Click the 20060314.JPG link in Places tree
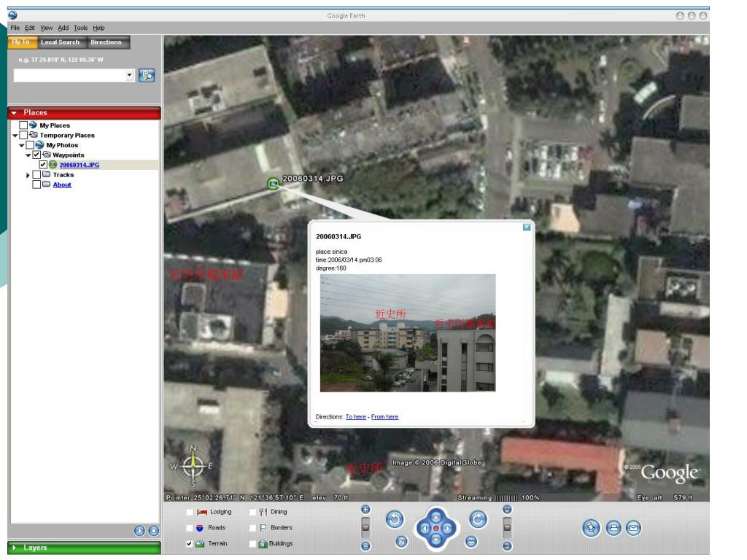 click(80, 165)
